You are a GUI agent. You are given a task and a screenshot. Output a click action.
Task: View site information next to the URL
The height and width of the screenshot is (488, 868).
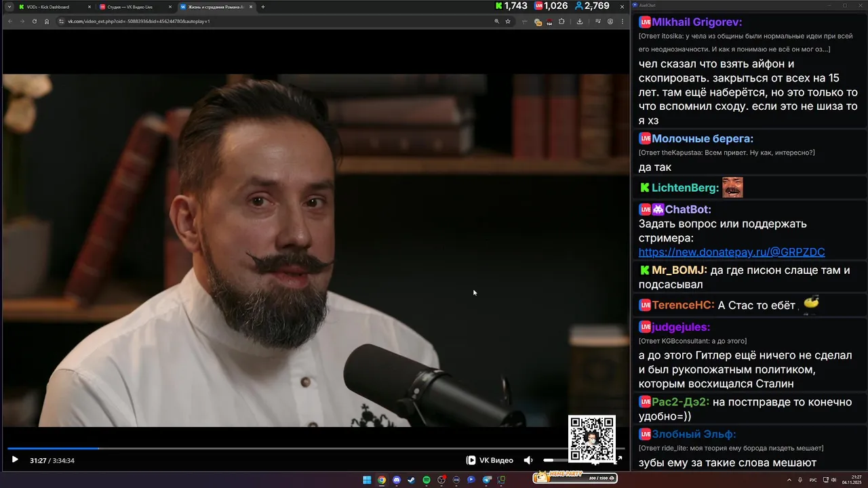(61, 21)
